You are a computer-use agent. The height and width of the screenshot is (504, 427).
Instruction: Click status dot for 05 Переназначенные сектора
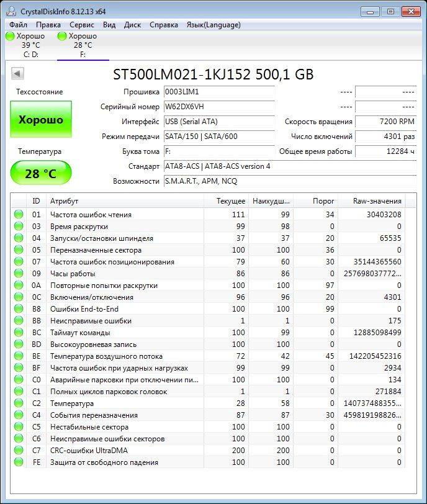[19, 250]
